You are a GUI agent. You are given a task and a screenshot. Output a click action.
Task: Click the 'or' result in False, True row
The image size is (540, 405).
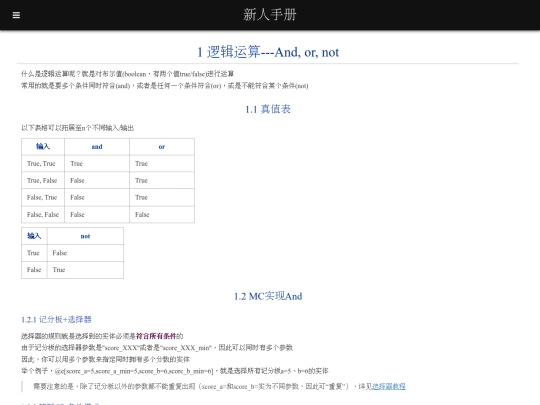pos(162,197)
